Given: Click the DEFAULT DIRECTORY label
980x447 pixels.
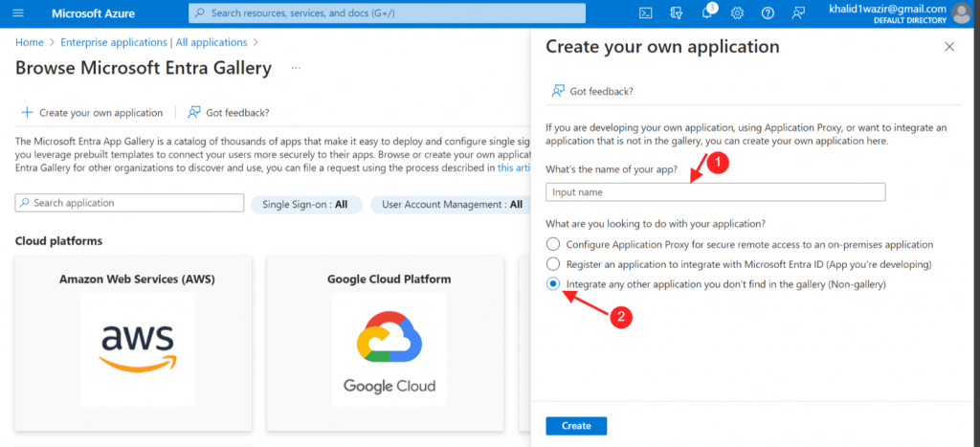Looking at the screenshot, I should point(910,21).
